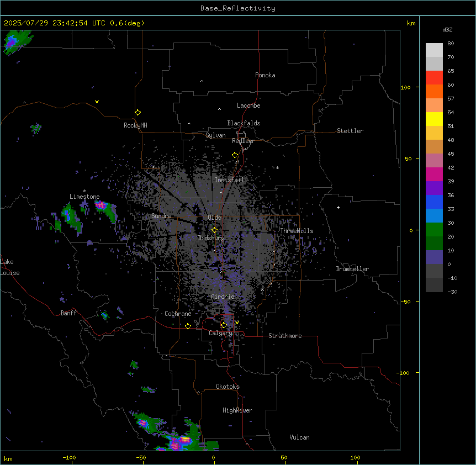Select the RedDeer label

243,141
